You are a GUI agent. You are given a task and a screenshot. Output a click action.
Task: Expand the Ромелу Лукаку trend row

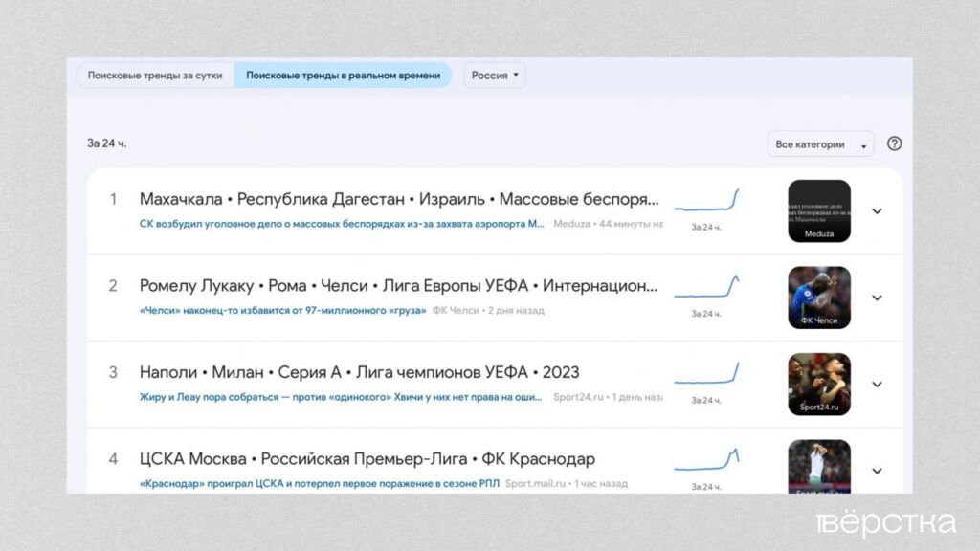(877, 298)
